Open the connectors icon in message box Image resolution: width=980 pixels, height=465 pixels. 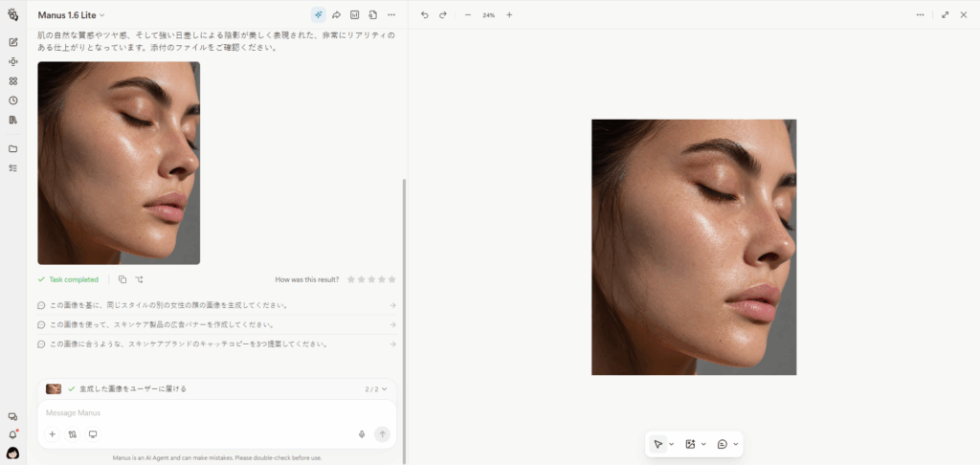tap(73, 434)
